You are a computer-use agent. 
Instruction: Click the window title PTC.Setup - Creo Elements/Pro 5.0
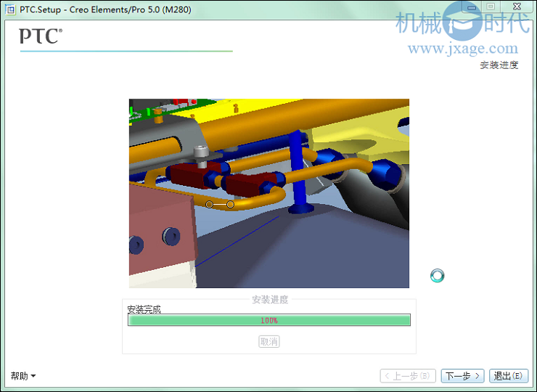tap(105, 9)
